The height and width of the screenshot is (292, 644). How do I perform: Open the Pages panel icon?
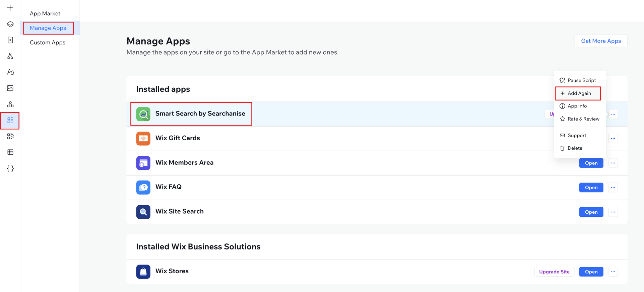(x=10, y=40)
